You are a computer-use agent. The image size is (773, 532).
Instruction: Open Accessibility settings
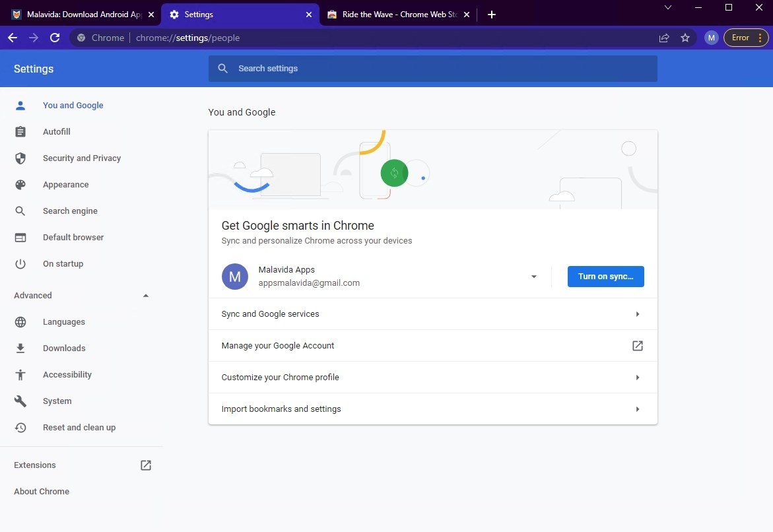[x=67, y=375]
